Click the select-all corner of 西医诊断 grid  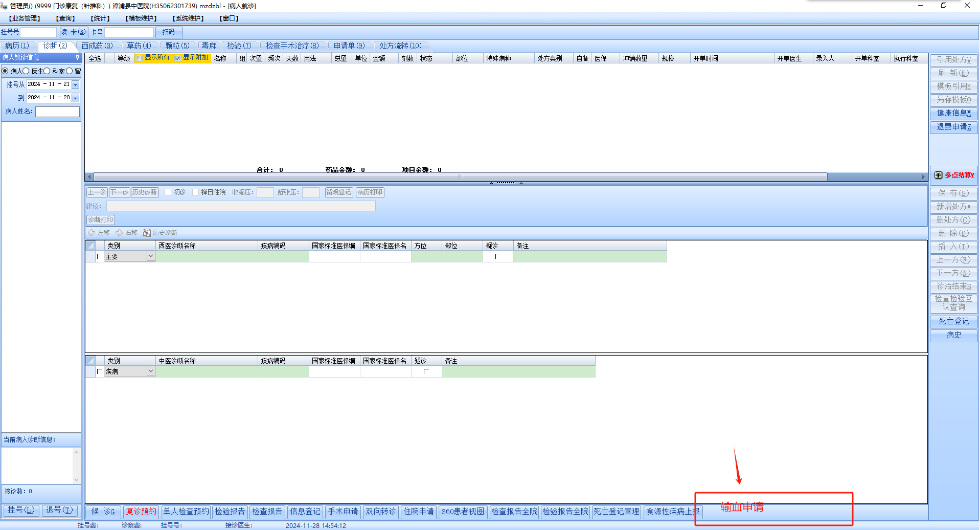[90, 246]
